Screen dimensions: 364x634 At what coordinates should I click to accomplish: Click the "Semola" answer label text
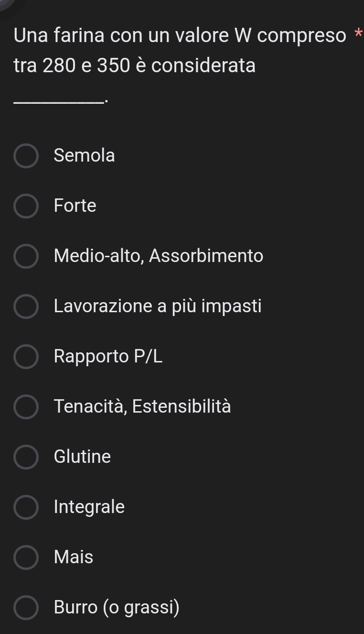click(85, 155)
